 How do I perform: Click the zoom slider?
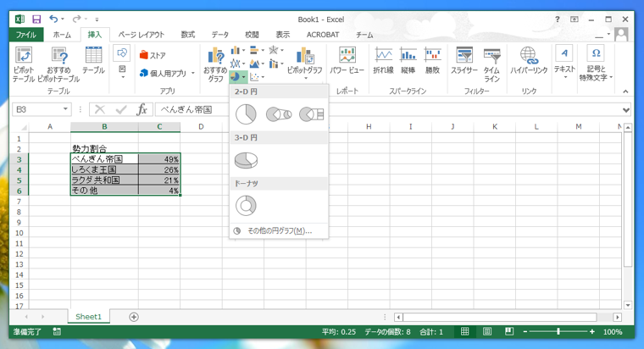[558, 331]
